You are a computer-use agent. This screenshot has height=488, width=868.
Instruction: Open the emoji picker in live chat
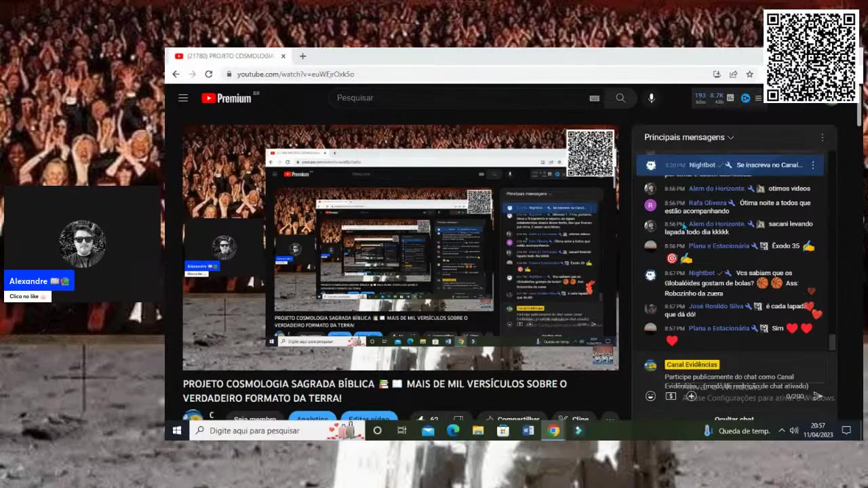650,396
